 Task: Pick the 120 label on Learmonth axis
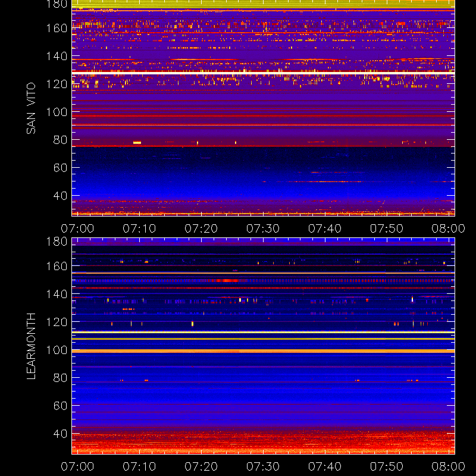click(x=57, y=322)
